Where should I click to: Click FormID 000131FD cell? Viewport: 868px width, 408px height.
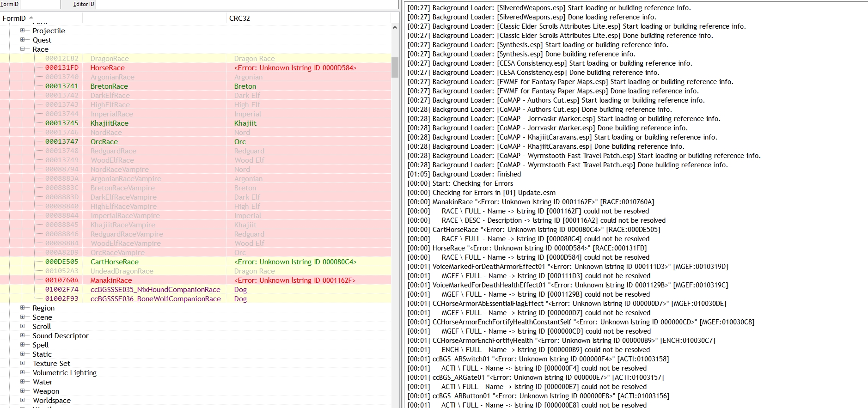[62, 67]
